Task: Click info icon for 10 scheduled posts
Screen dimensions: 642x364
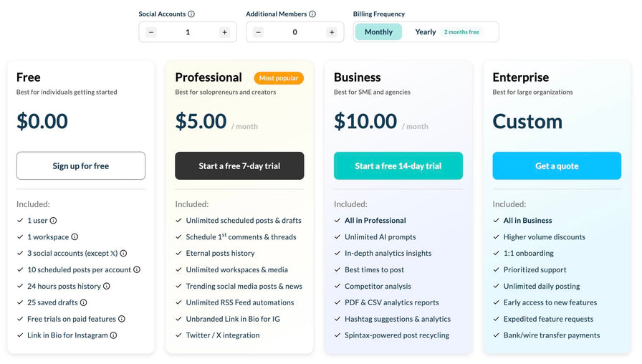Action: [x=137, y=270]
